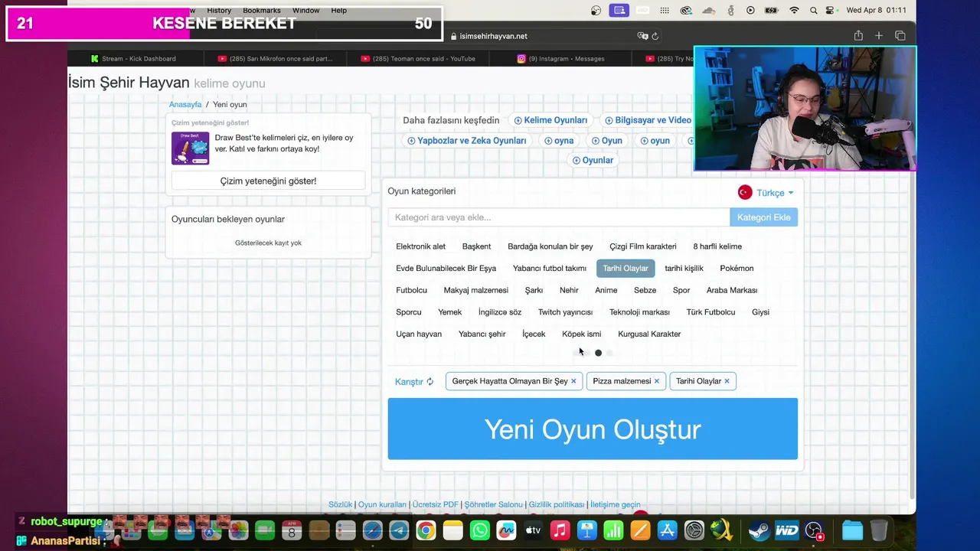The height and width of the screenshot is (551, 980).
Task: Select the Başkent category
Action: click(x=476, y=246)
